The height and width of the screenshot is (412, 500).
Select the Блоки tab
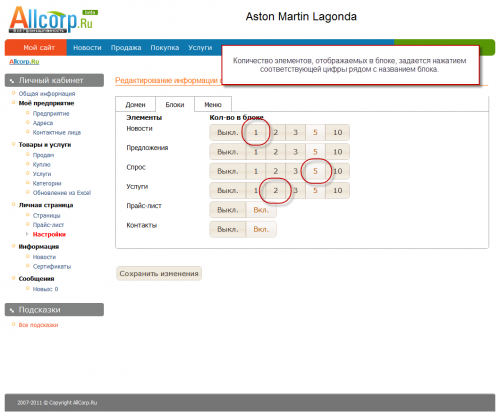[x=175, y=105]
